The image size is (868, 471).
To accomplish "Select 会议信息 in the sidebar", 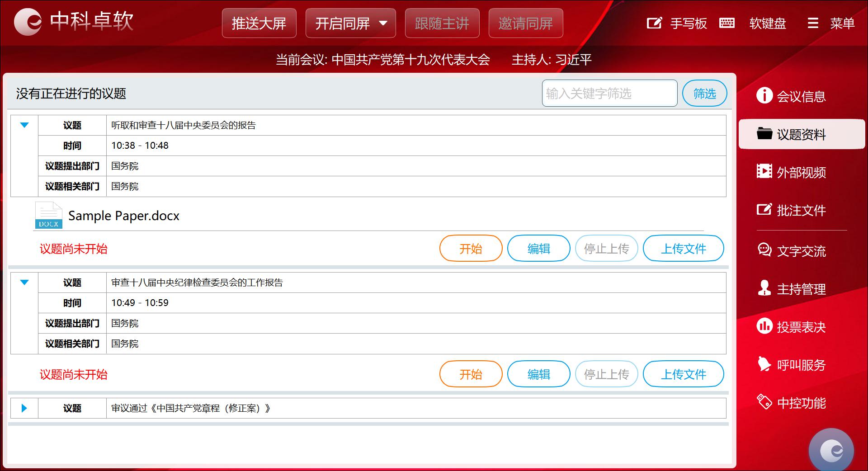I will coord(801,96).
